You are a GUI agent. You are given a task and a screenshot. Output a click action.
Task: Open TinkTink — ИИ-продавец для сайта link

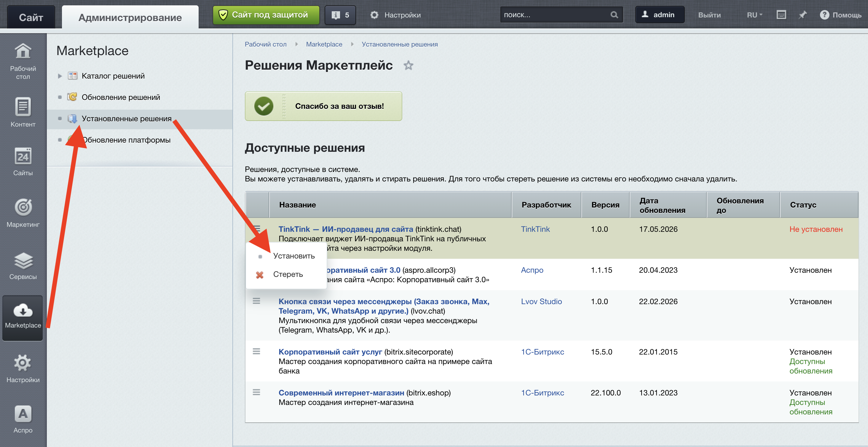point(346,229)
